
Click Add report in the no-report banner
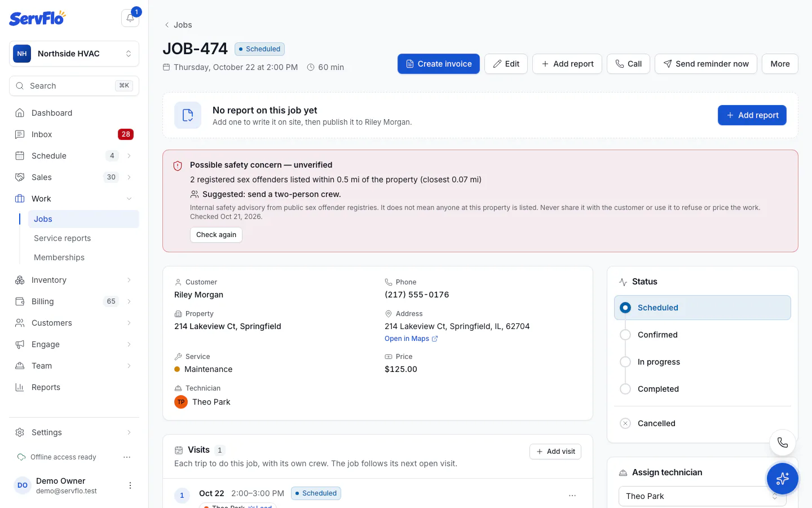pos(752,115)
